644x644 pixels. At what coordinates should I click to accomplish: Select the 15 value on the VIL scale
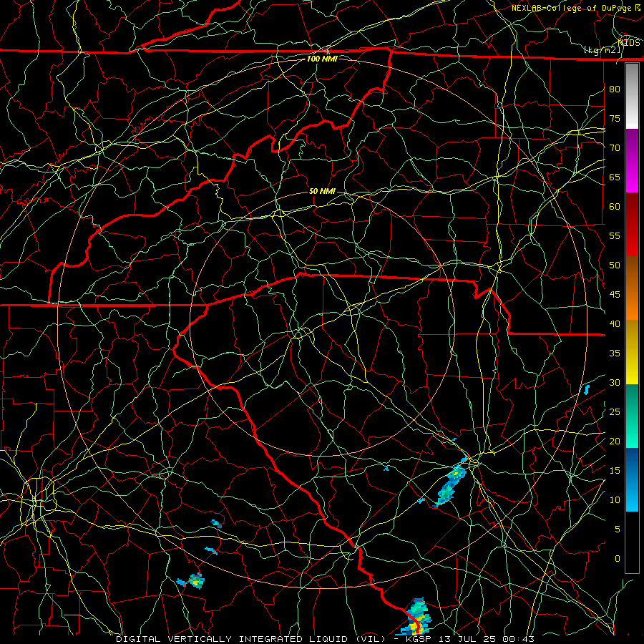(x=615, y=471)
